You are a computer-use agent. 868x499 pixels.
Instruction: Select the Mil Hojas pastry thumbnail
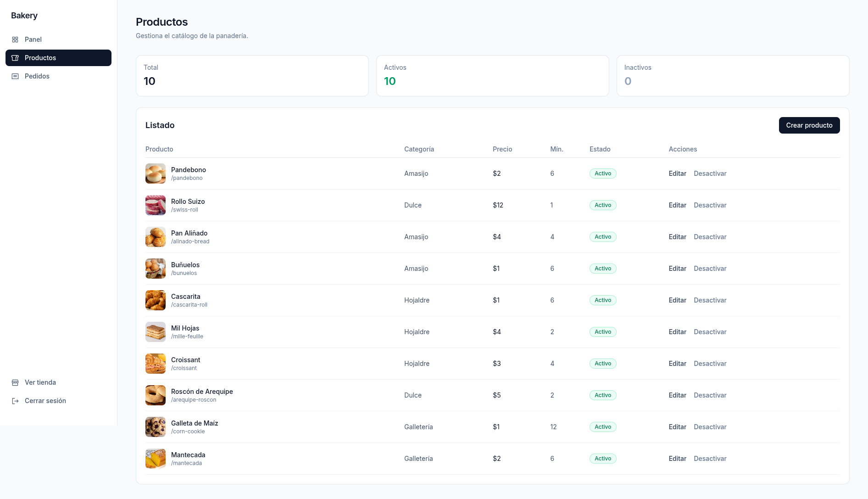156,332
